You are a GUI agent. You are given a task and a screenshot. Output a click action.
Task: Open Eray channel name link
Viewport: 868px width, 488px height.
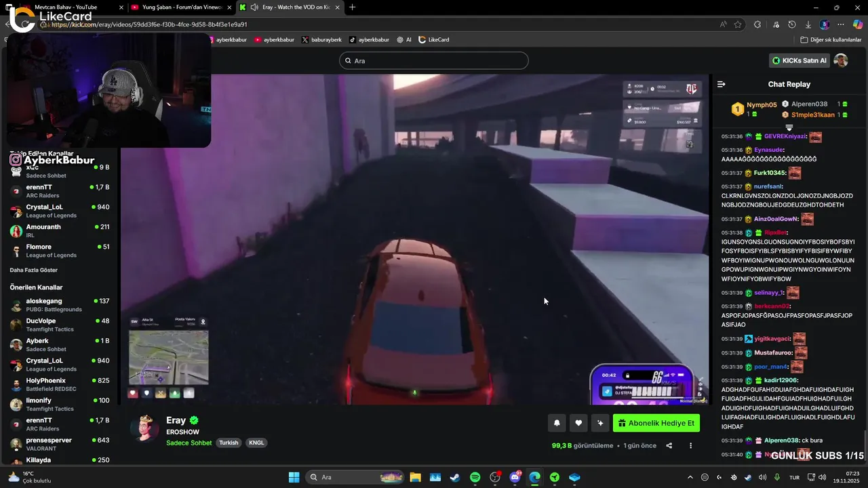click(176, 420)
